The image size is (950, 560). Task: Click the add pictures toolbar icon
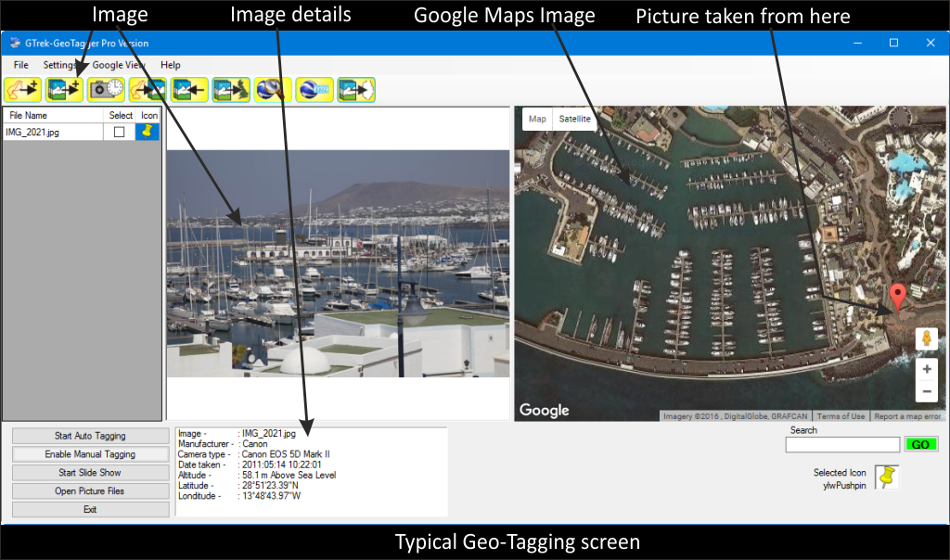point(64,89)
